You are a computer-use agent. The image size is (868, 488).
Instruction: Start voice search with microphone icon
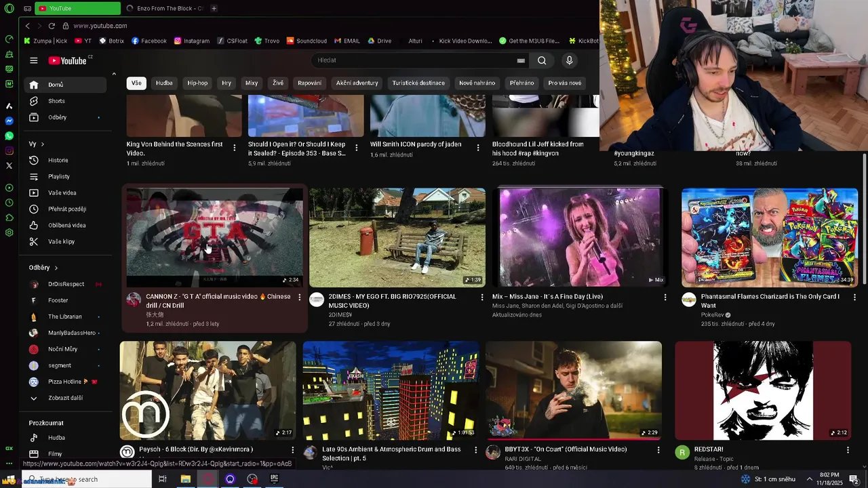[x=569, y=60]
